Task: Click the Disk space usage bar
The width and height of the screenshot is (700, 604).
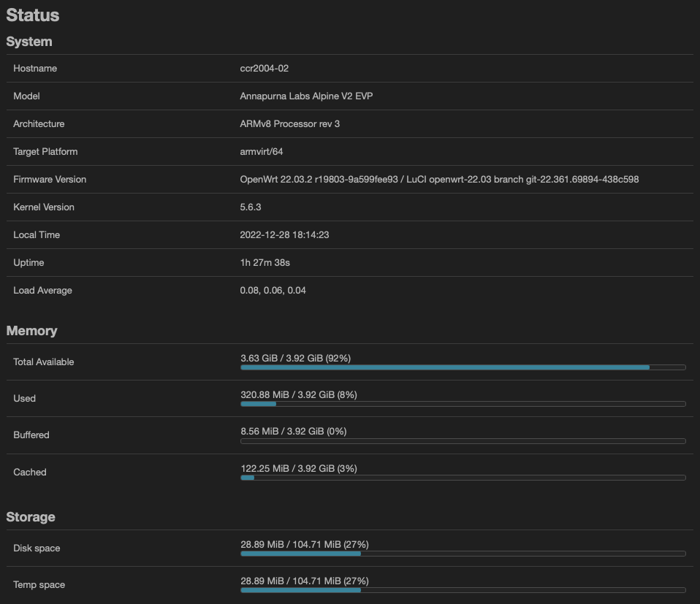Action: point(463,554)
